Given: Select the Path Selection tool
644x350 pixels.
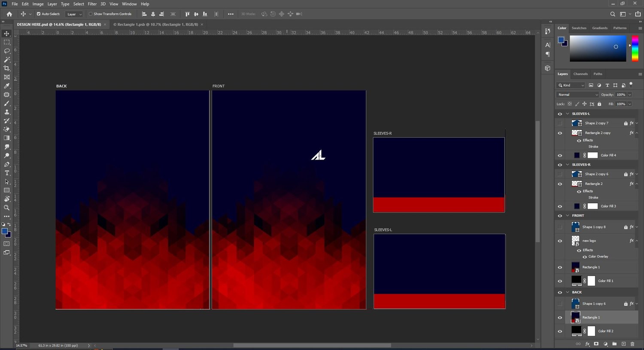Looking at the screenshot, I should click(x=6, y=181).
